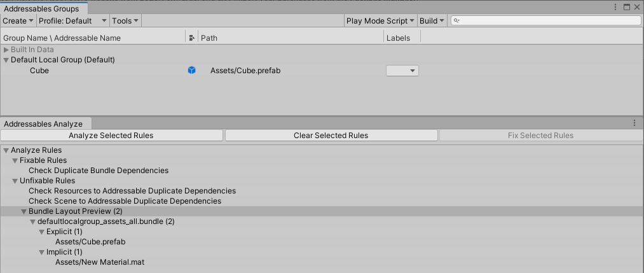
Task: Open the Play Mode Script dropdown
Action: 380,21
